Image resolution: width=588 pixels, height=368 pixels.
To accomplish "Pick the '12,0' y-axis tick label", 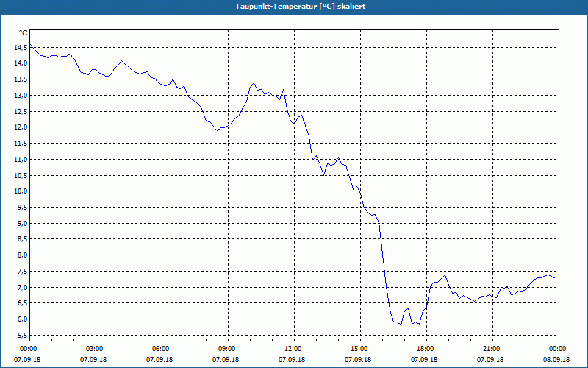I will [x=21, y=127].
